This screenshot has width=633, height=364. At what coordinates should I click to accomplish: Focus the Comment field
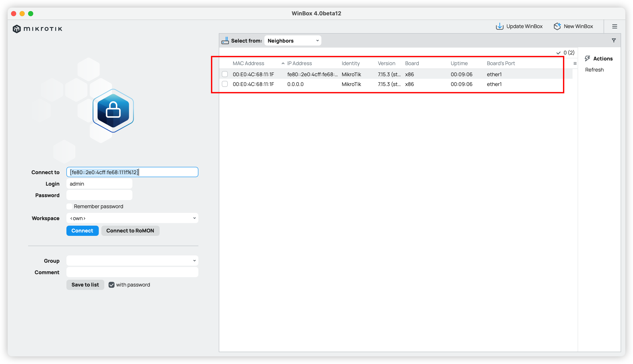[x=132, y=272]
